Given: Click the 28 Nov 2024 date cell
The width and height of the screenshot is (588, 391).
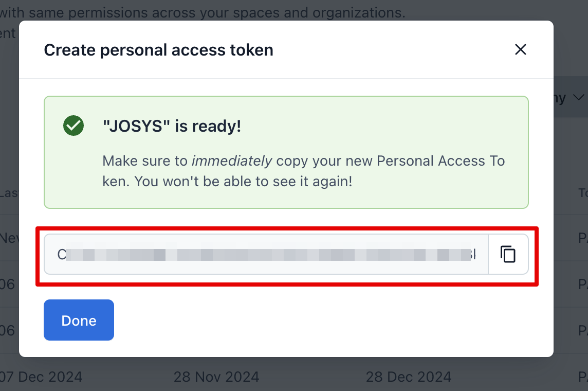Looking at the screenshot, I should 216,377.
